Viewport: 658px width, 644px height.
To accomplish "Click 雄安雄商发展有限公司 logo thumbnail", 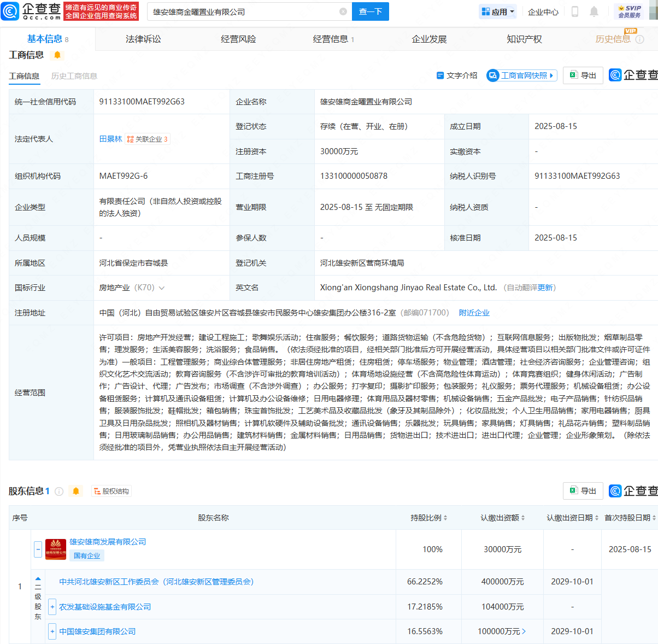I will click(x=56, y=549).
